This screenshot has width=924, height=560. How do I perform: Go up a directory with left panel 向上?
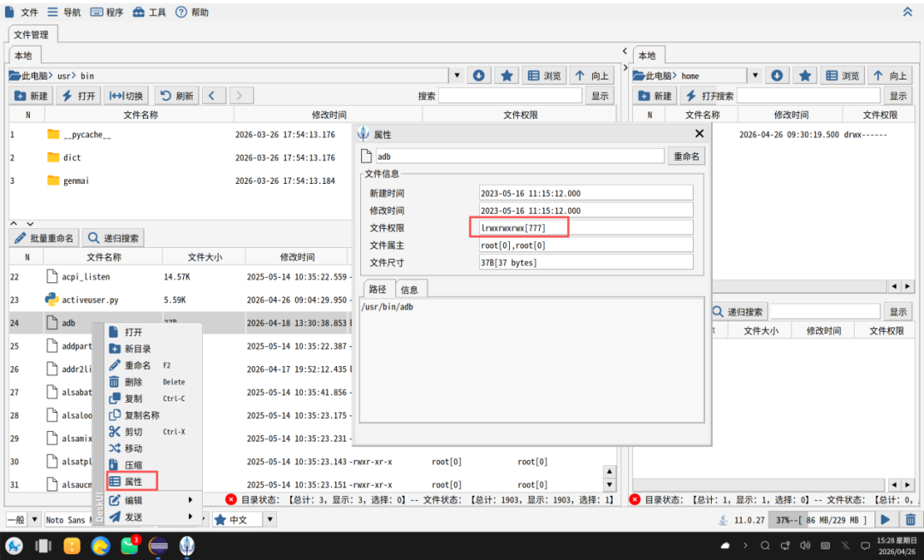coord(592,75)
